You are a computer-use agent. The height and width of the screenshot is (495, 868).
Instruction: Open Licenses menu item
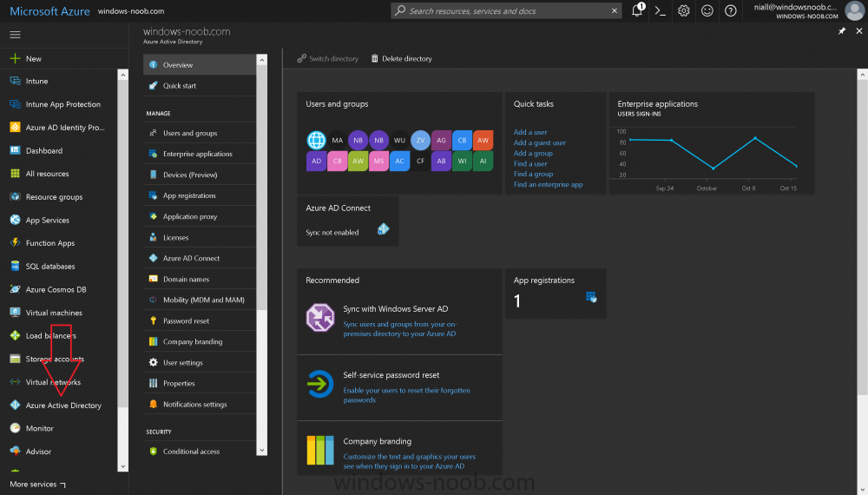[x=200, y=238]
